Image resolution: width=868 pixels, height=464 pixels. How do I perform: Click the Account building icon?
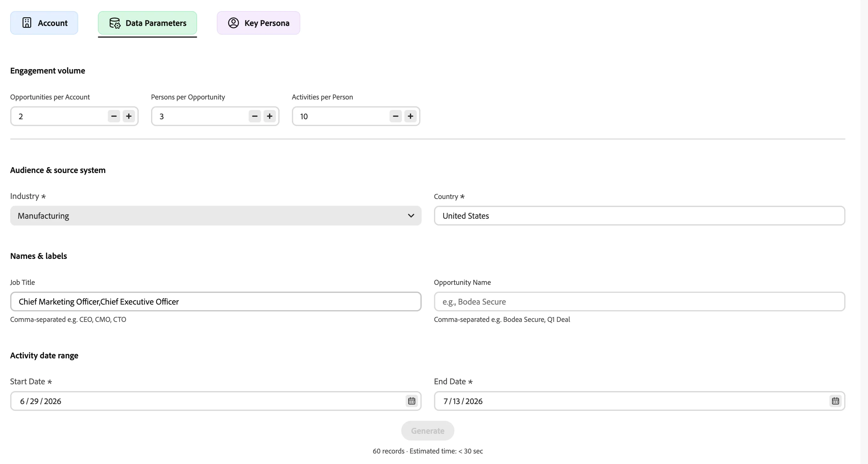click(27, 23)
